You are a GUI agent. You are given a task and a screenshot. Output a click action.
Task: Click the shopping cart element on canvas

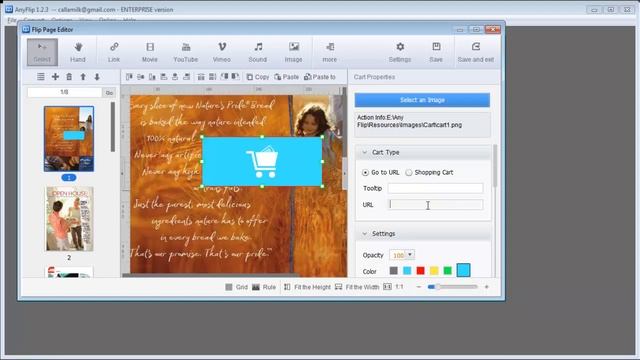(x=262, y=162)
